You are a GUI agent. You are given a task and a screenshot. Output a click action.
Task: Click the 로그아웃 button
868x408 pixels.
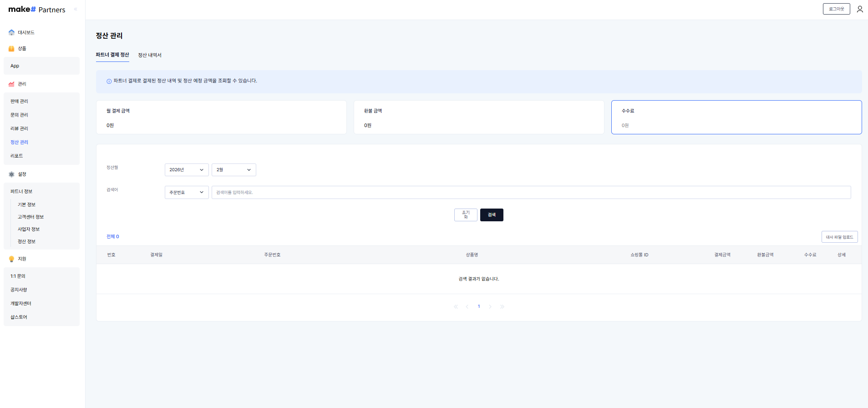836,9
